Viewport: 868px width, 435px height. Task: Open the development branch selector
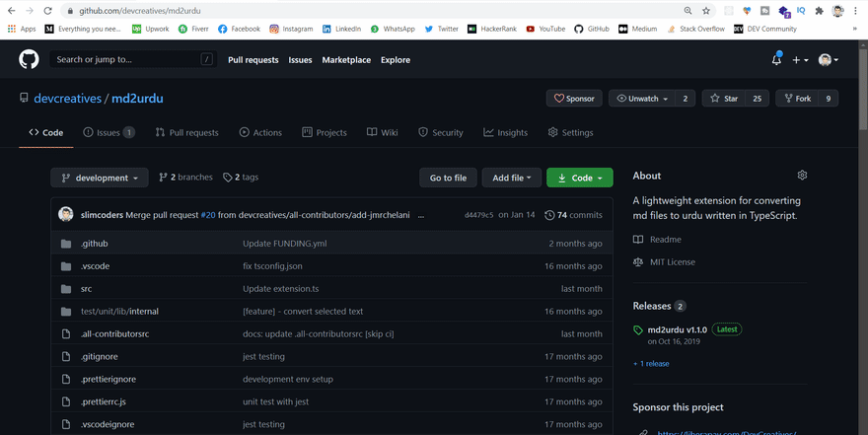point(100,178)
